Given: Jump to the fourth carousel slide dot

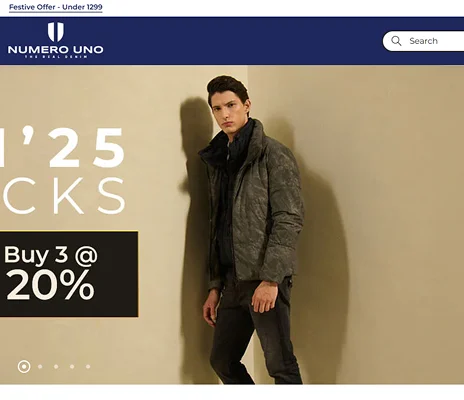Looking at the screenshot, I should (72, 367).
